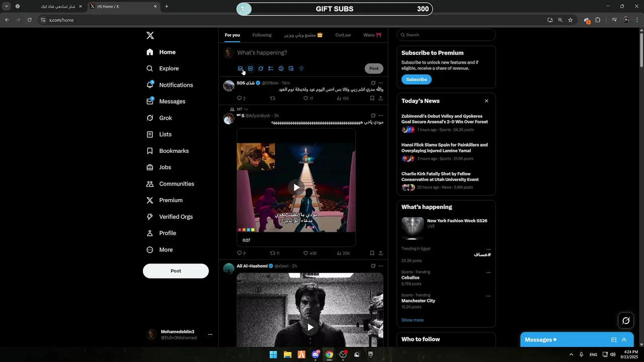Image resolution: width=644 pixels, height=362 pixels.
Task: Repost the شذى 505 post
Action: pyautogui.click(x=273, y=99)
